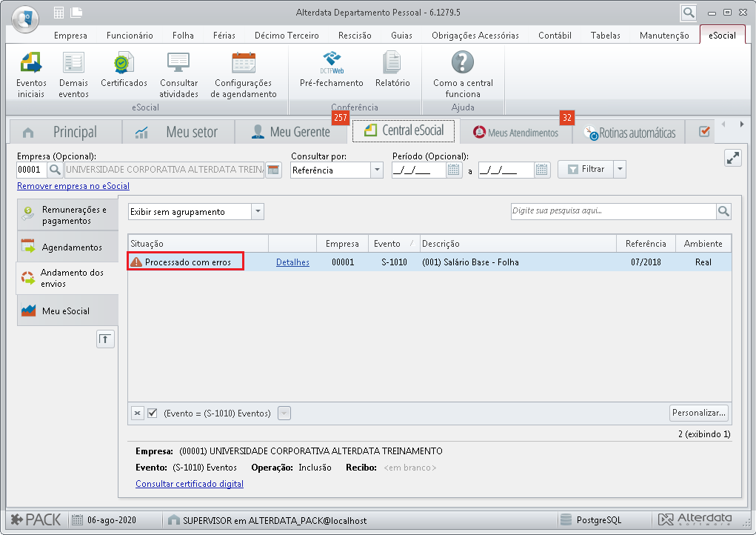756x535 pixels.
Task: Click Consultar atividades icon
Action: pyautogui.click(x=178, y=75)
